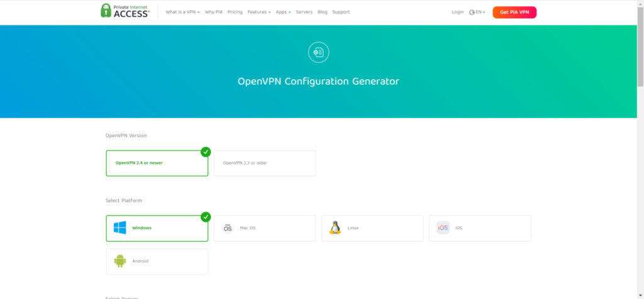
Task: Open the EN language selector
Action: [480, 12]
